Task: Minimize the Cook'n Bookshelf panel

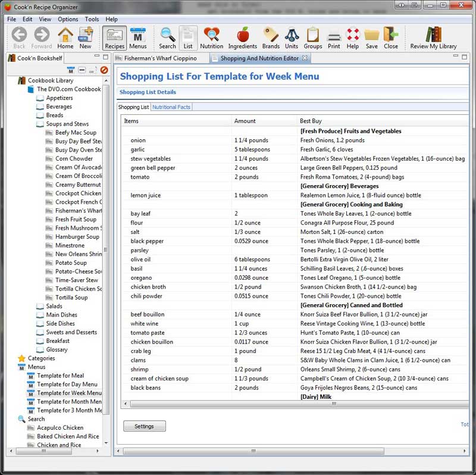Action: [x=97, y=56]
